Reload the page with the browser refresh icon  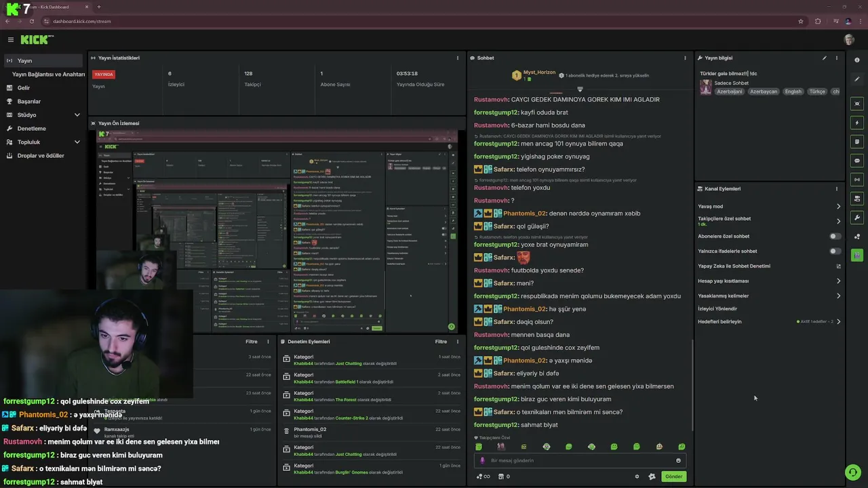[31, 21]
